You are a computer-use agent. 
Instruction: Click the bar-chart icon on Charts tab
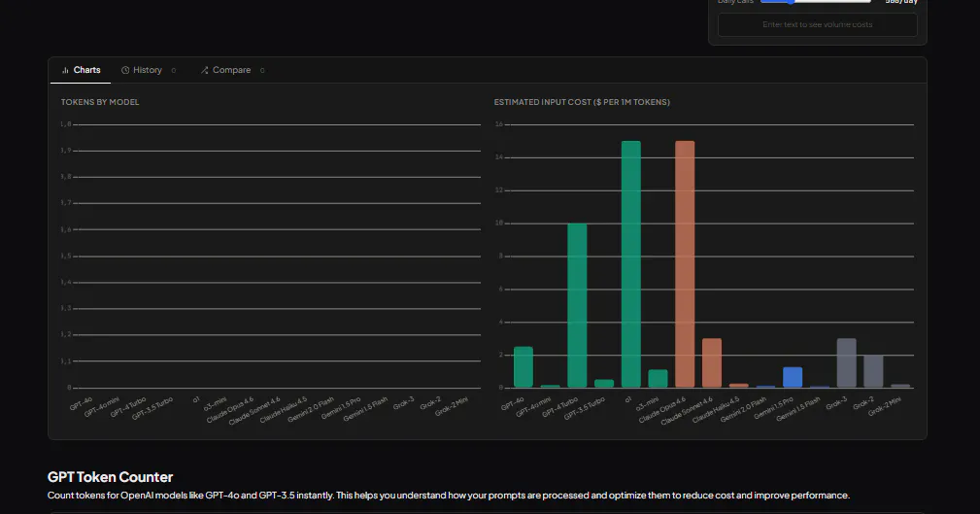pos(65,70)
